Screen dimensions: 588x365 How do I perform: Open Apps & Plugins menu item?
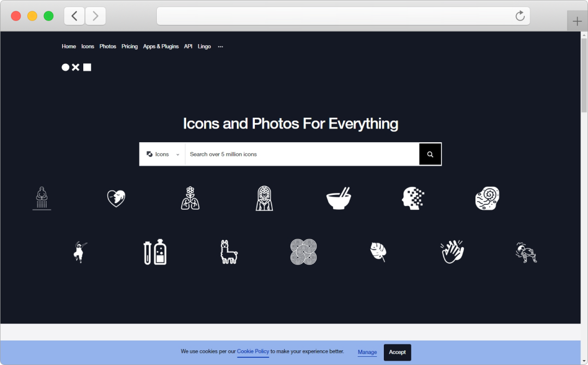point(161,46)
